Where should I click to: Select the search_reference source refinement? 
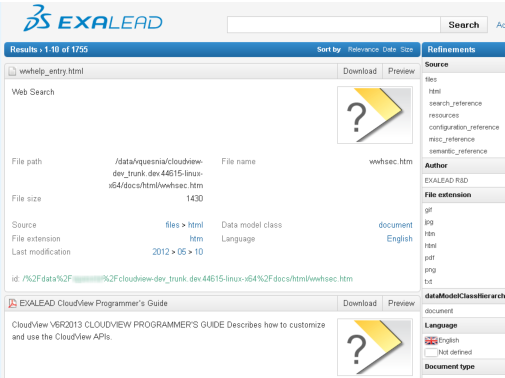coord(455,103)
